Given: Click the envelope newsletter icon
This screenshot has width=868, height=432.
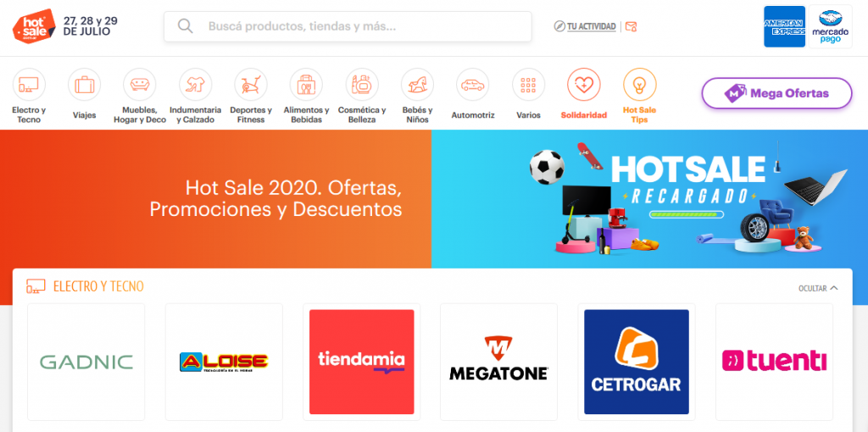Looking at the screenshot, I should (631, 26).
